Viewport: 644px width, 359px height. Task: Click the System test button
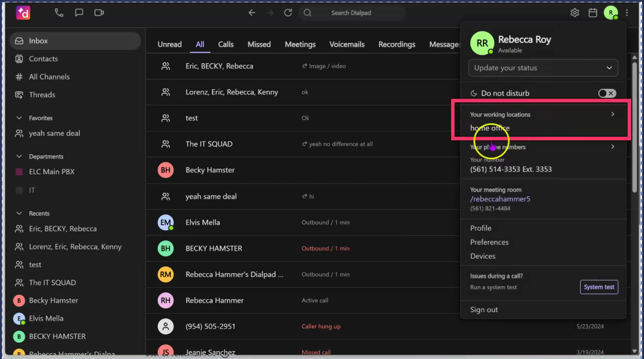coord(599,287)
